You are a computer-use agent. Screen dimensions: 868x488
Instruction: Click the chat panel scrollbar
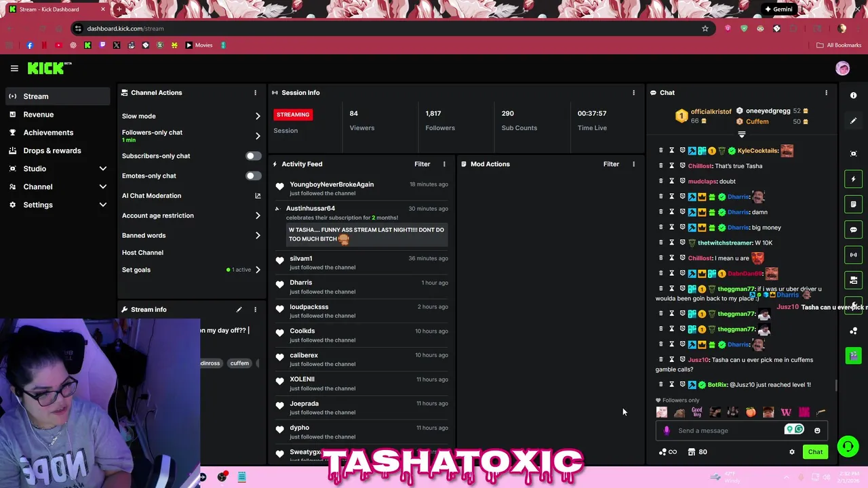coord(836,385)
